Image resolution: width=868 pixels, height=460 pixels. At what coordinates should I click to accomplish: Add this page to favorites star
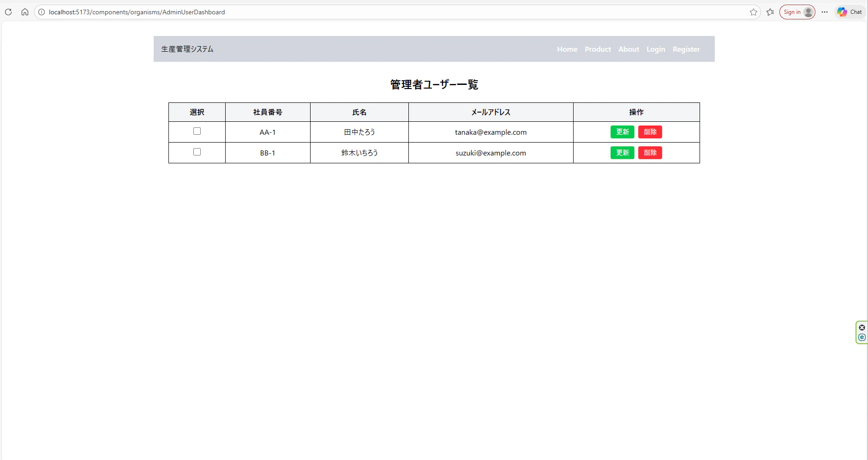(x=754, y=12)
